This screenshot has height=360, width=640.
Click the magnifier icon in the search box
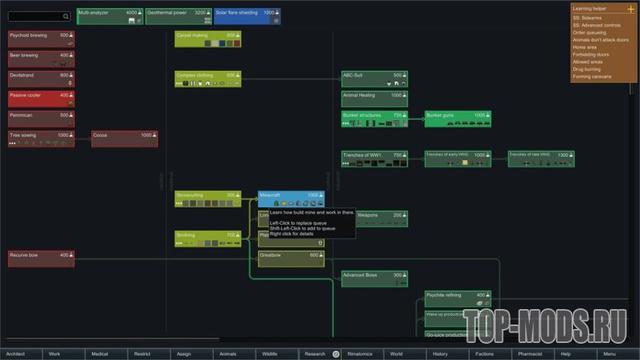coord(66,16)
